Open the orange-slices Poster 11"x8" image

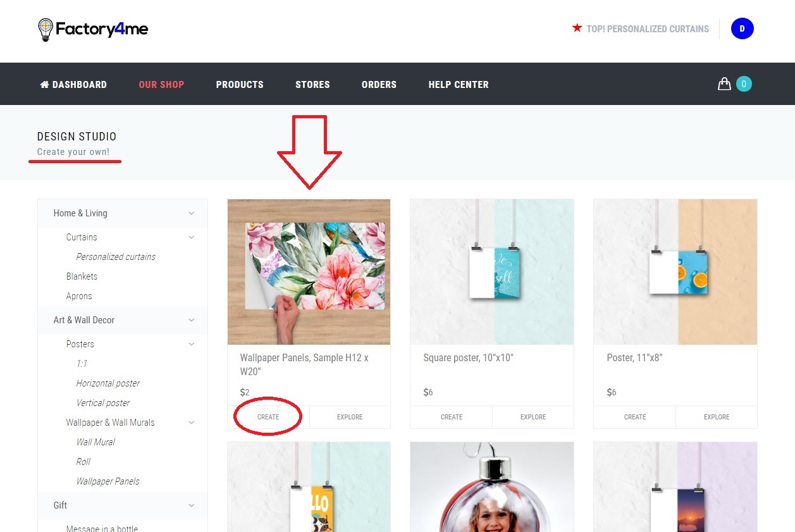point(675,272)
